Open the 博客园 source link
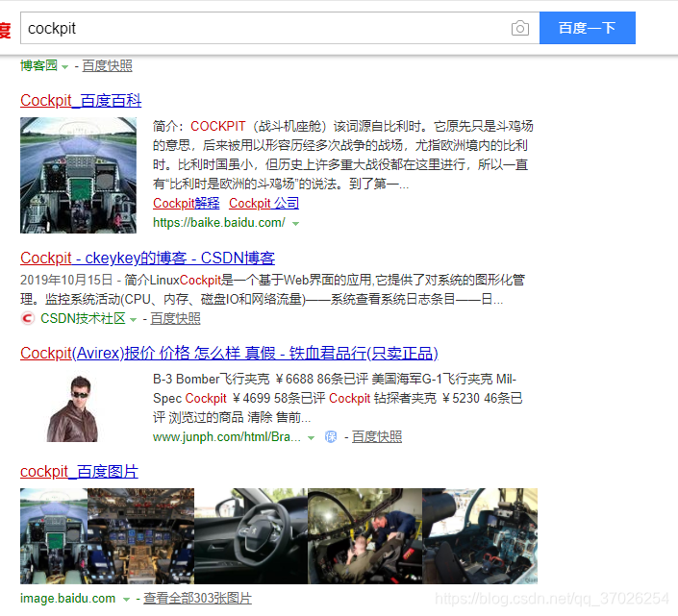 click(38, 65)
